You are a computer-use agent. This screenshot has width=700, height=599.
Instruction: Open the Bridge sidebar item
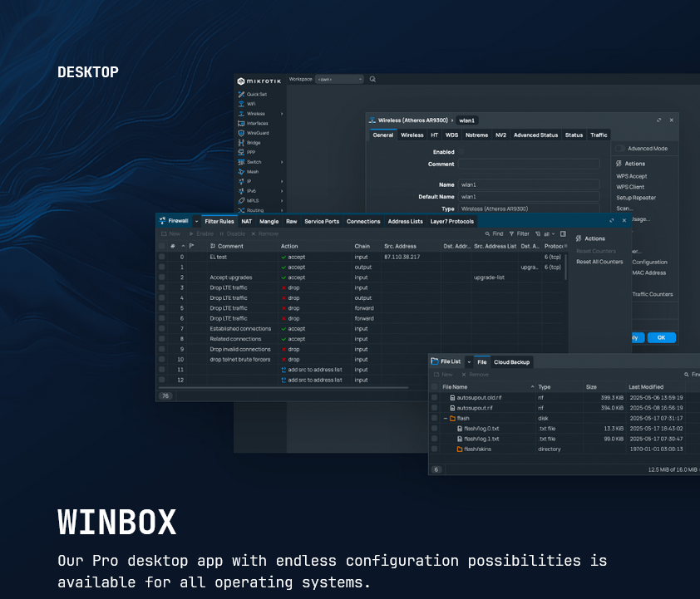[249, 143]
